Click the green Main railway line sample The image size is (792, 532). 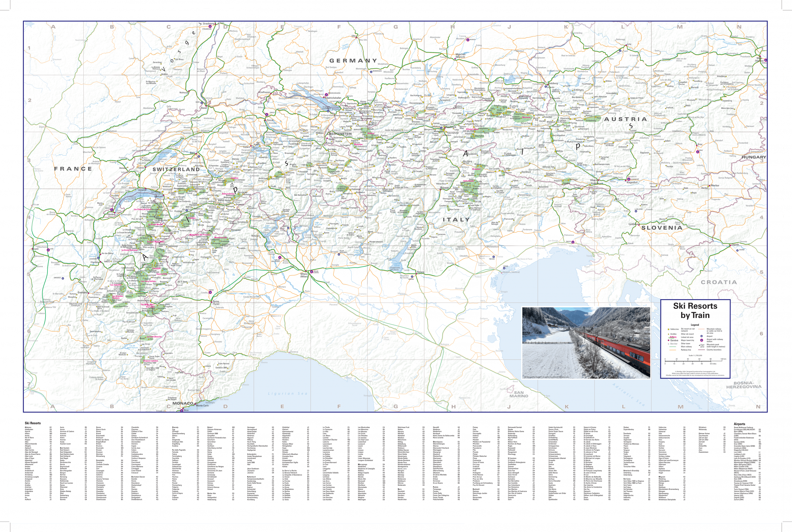point(673,346)
